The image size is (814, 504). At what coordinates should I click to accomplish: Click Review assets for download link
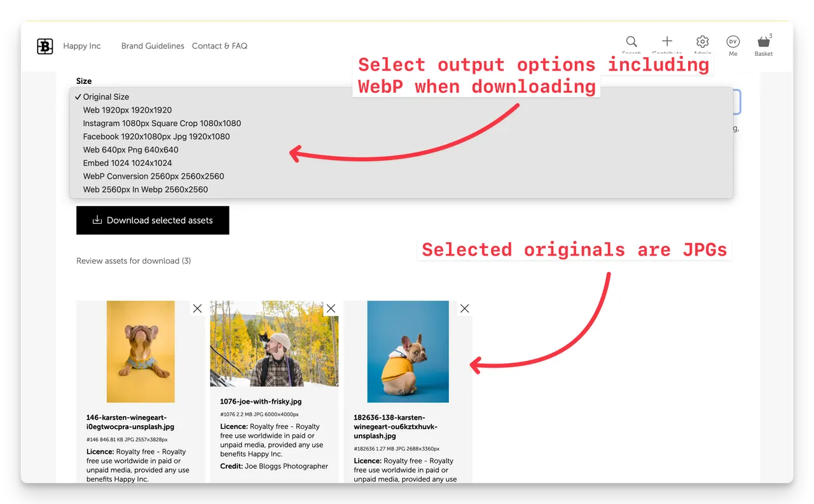(x=133, y=261)
